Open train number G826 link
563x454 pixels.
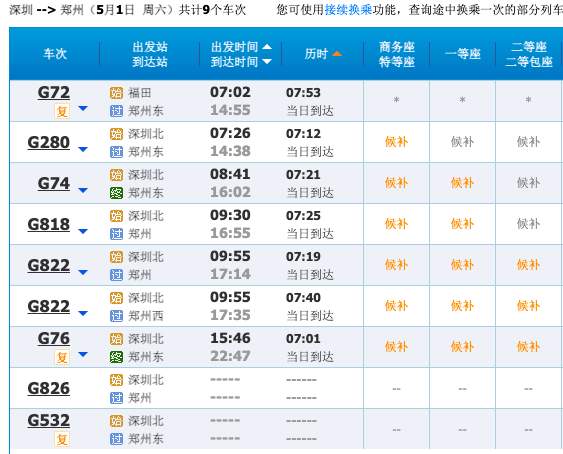pos(48,388)
